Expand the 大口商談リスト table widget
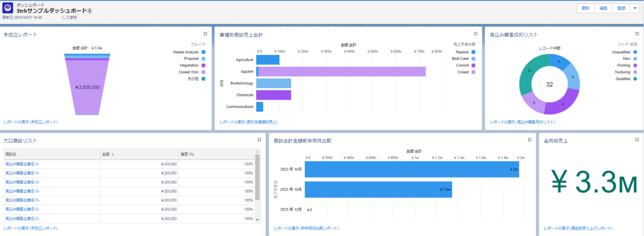Viewport: 644px width, 236px height. point(259,140)
